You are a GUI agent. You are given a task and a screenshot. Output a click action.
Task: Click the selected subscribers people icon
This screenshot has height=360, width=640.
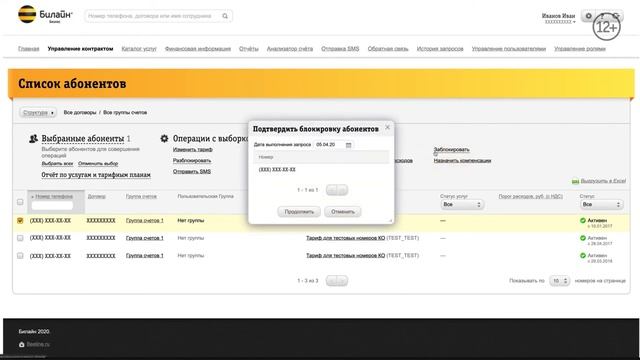pos(33,139)
